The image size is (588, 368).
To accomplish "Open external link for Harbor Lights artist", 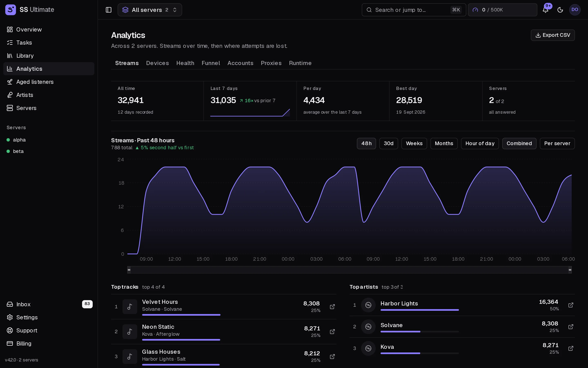I will tap(571, 305).
